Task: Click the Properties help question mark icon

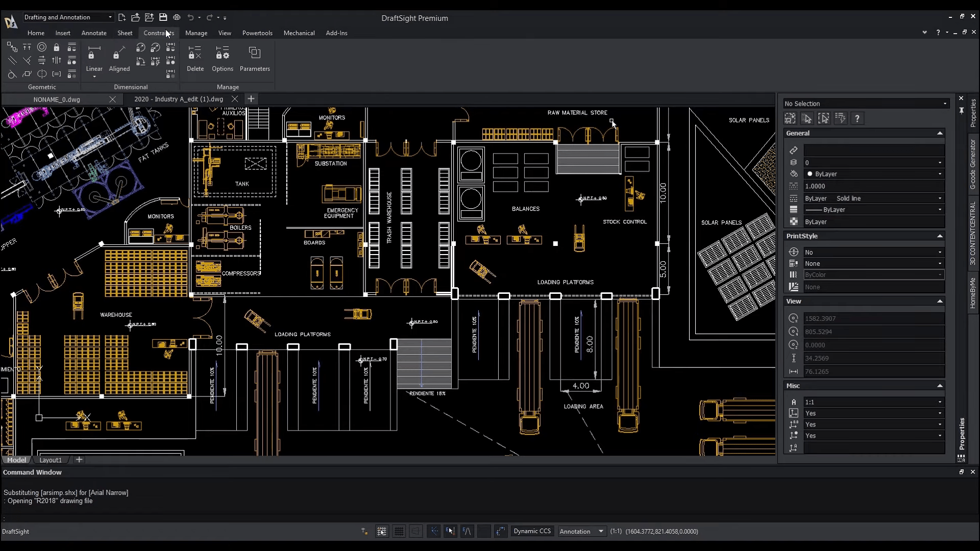Action: point(857,118)
